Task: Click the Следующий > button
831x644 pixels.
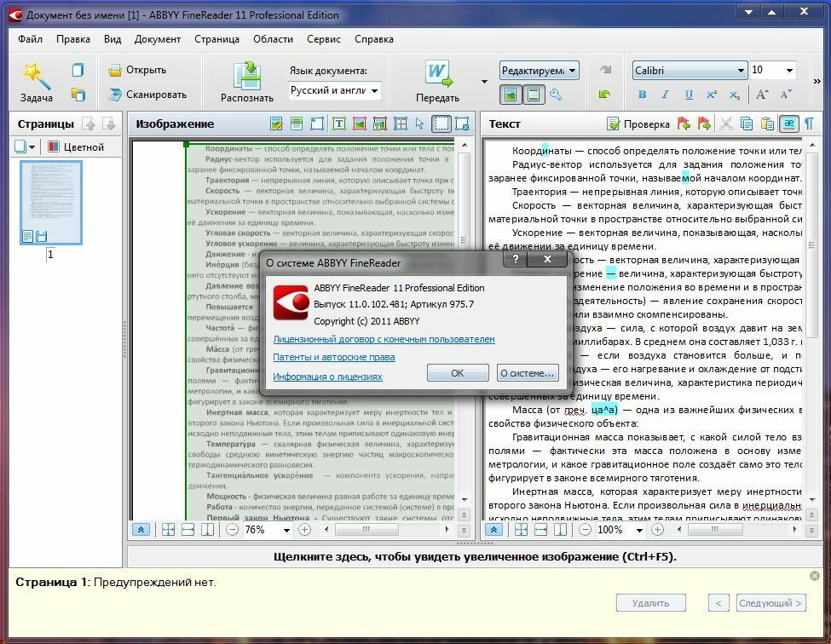Action: 770,603
